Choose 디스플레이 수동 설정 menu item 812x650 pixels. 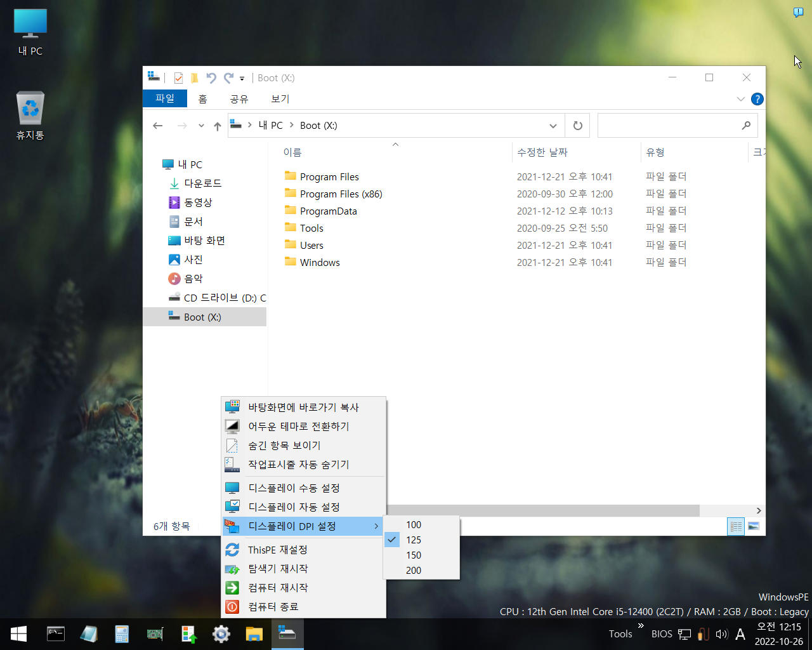(x=304, y=487)
